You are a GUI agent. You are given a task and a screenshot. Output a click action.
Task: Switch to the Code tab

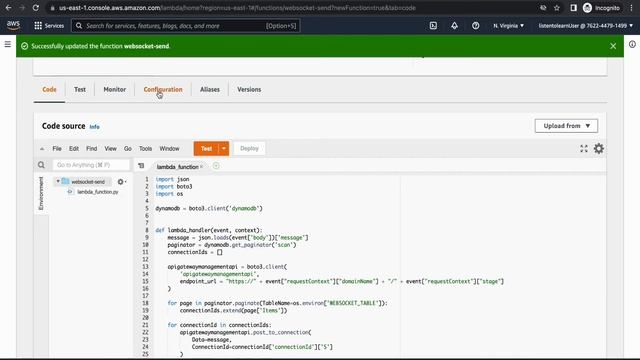pyautogui.click(x=49, y=89)
